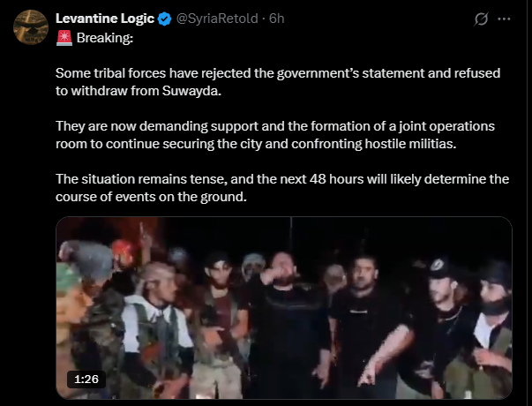Screen dimensions: 532x406
Task: Open the Grok explain-post icon
Action: click(x=481, y=19)
